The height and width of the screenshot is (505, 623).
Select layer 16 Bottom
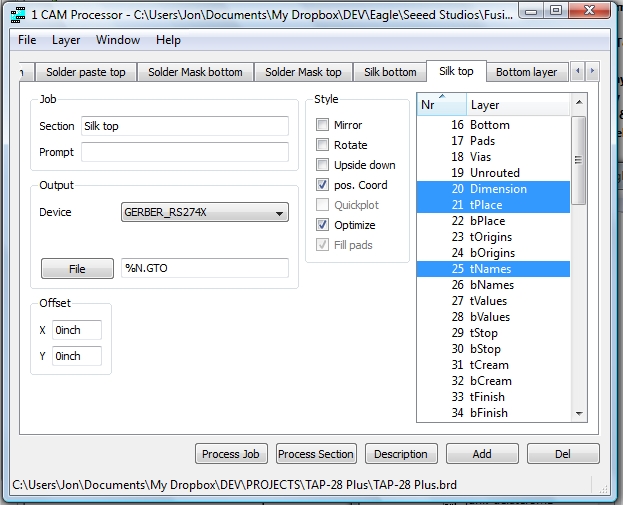(493, 125)
